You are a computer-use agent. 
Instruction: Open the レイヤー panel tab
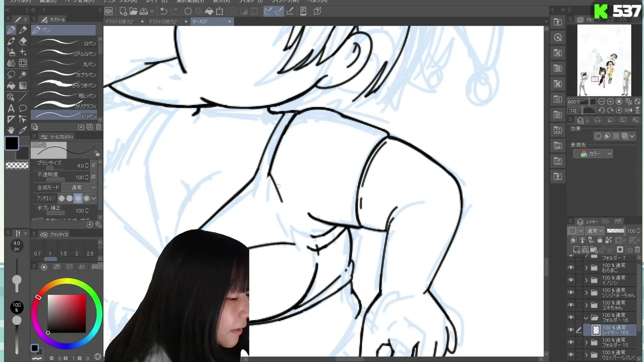[588, 222]
